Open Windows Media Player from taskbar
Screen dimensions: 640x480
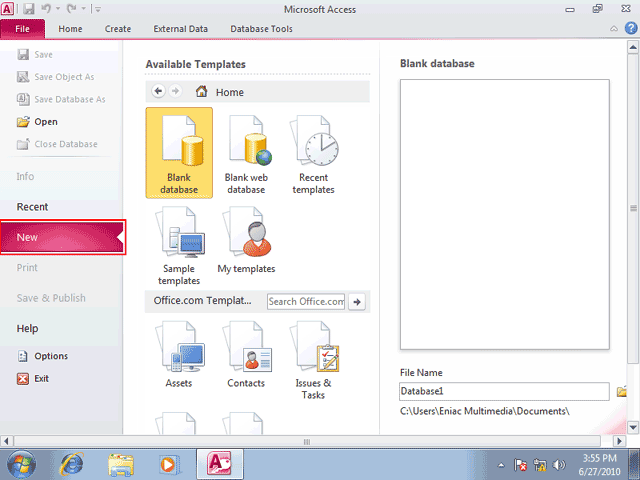(x=168, y=464)
